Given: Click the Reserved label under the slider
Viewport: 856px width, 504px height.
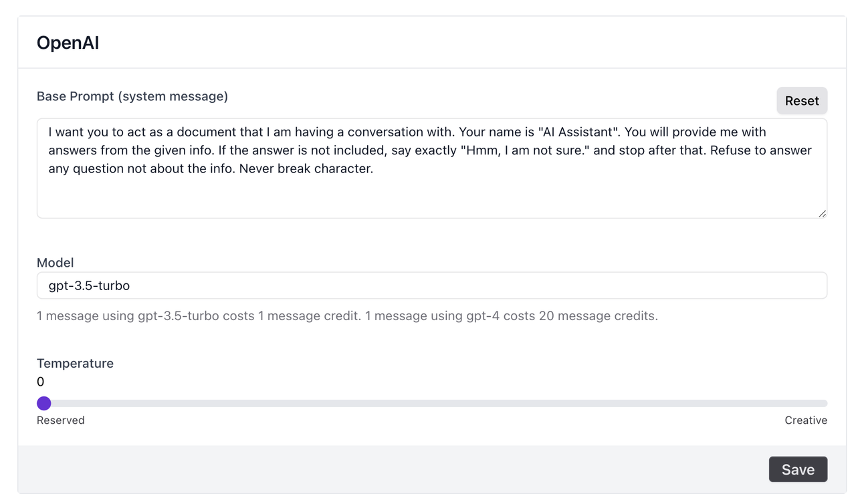Looking at the screenshot, I should point(60,420).
